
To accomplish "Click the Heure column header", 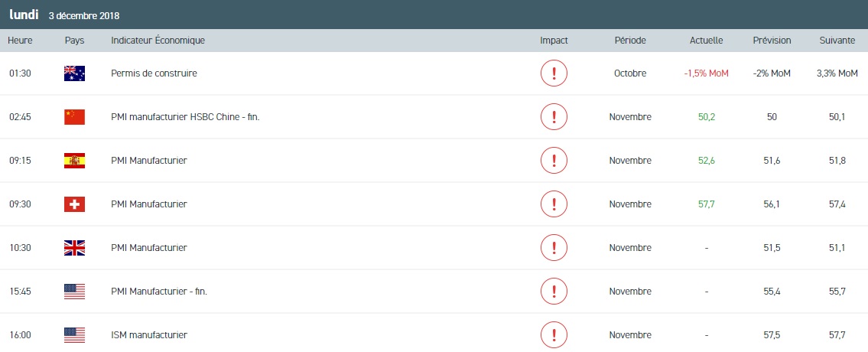I will 19,41.
